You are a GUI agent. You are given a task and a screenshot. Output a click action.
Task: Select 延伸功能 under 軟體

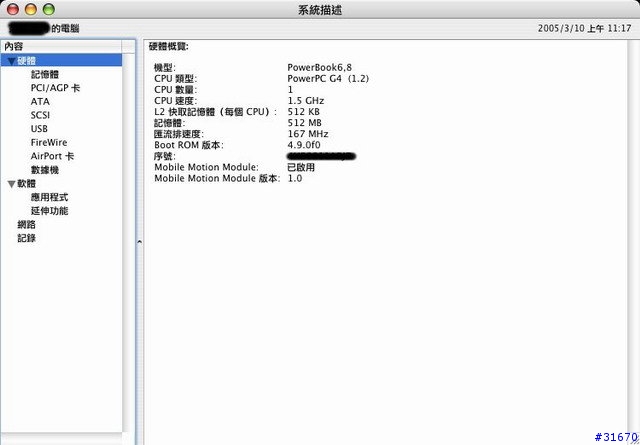pyautogui.click(x=49, y=211)
